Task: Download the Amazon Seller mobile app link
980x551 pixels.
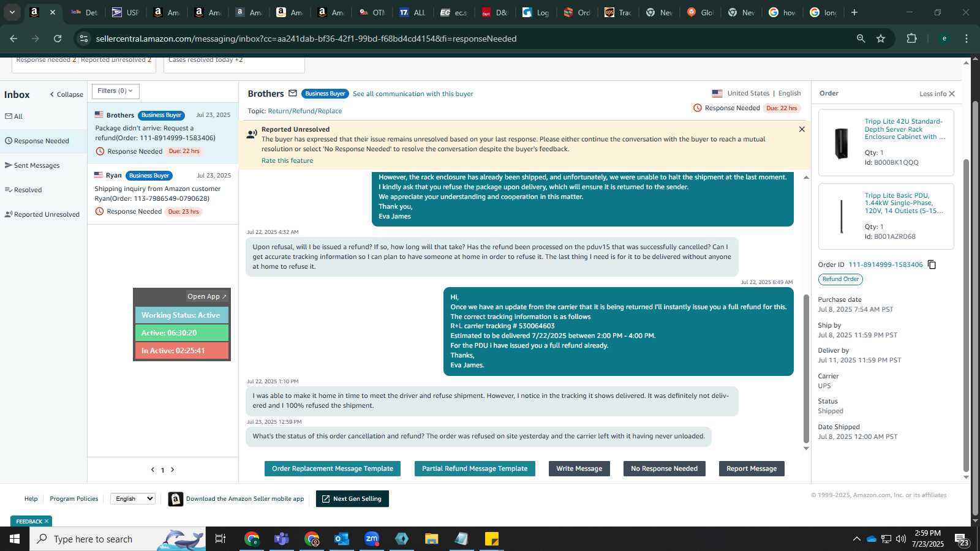Action: click(x=245, y=499)
